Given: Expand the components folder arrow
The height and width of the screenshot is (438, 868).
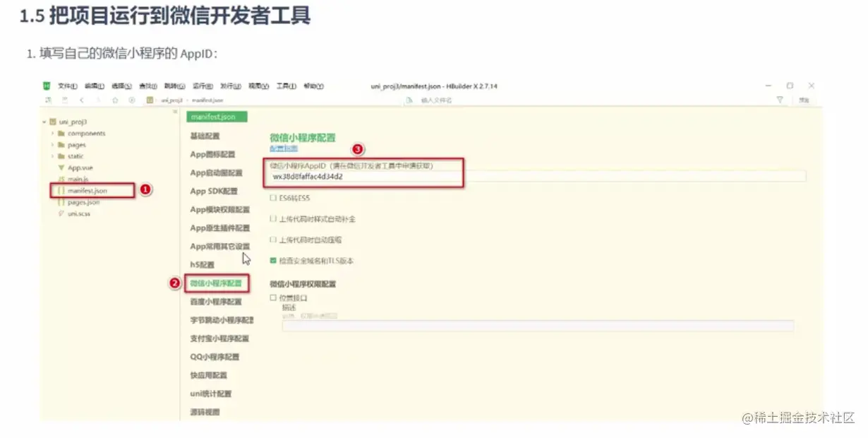Looking at the screenshot, I should point(52,134).
